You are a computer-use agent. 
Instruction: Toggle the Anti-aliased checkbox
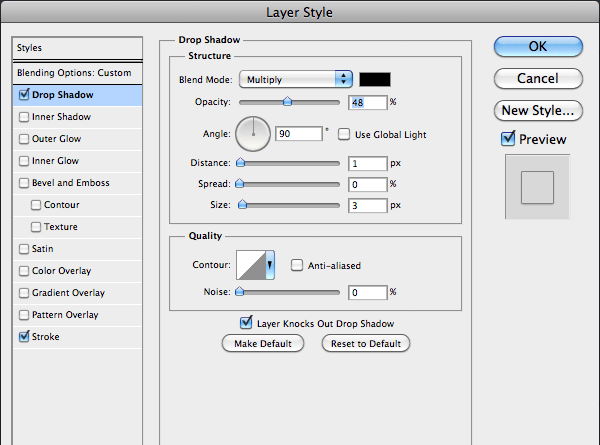pos(297,265)
